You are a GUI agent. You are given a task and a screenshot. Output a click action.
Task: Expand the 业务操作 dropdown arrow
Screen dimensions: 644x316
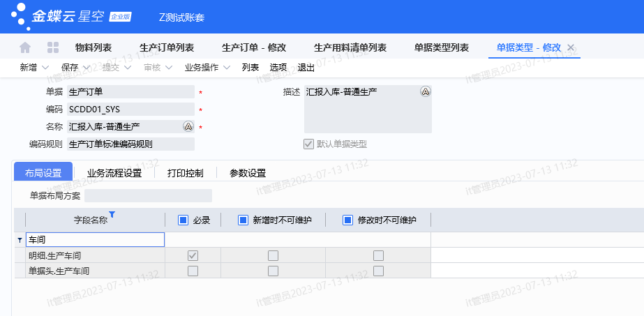pos(227,68)
